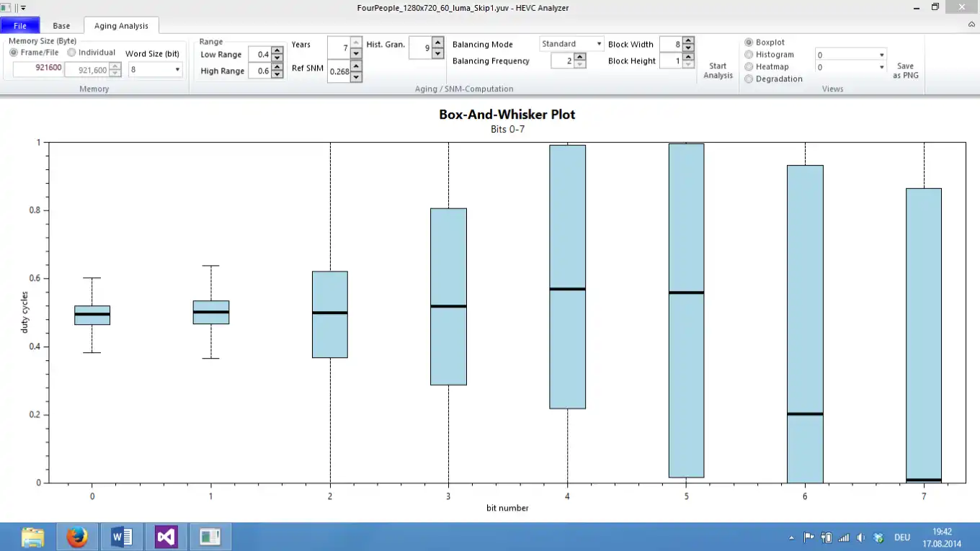
Task: Click the 921600 memory size field
Action: [38, 69]
